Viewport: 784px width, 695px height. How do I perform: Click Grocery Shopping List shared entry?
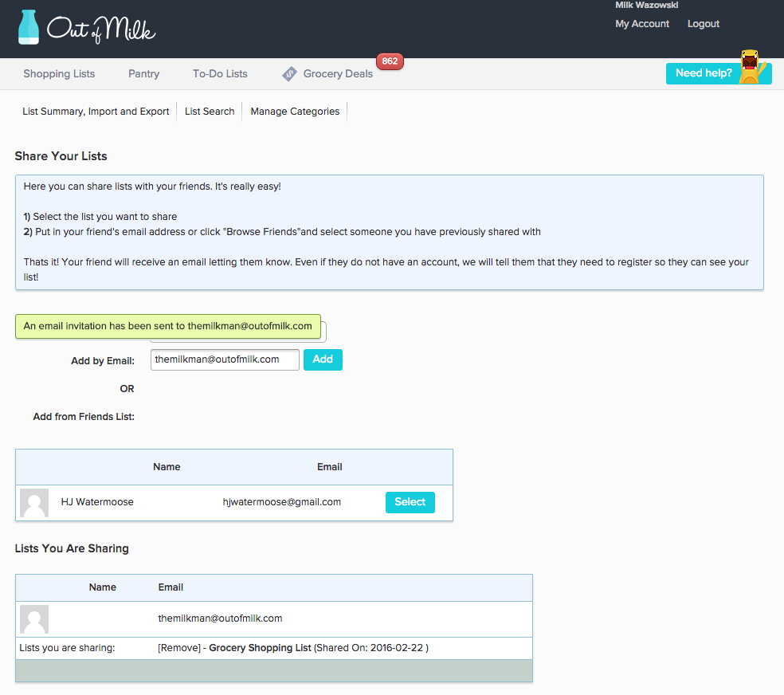point(260,648)
